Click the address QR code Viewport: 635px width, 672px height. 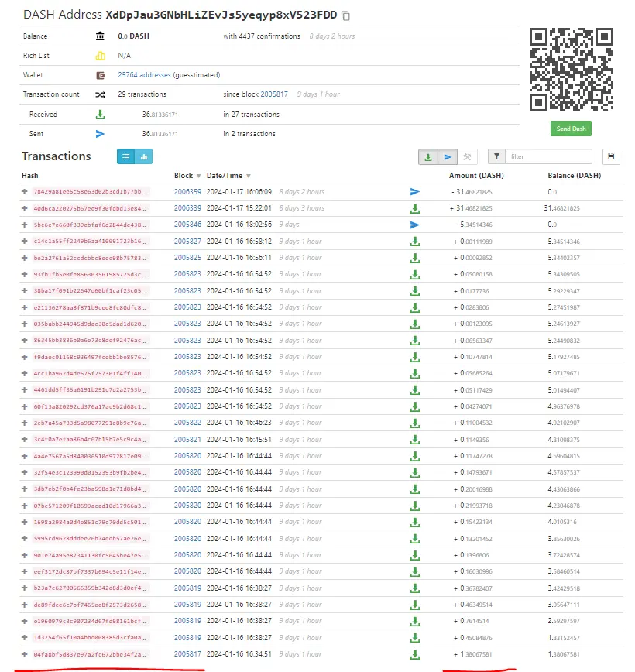pos(571,70)
